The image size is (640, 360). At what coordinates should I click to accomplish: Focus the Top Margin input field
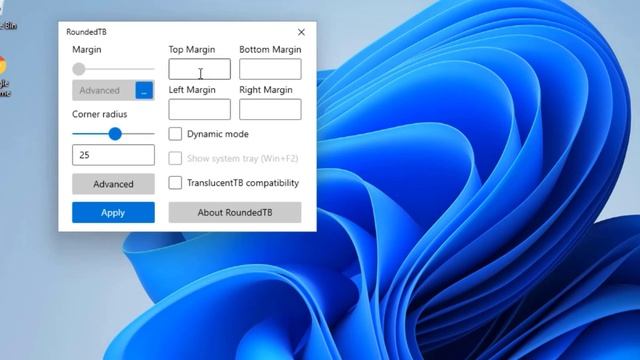pyautogui.click(x=200, y=69)
